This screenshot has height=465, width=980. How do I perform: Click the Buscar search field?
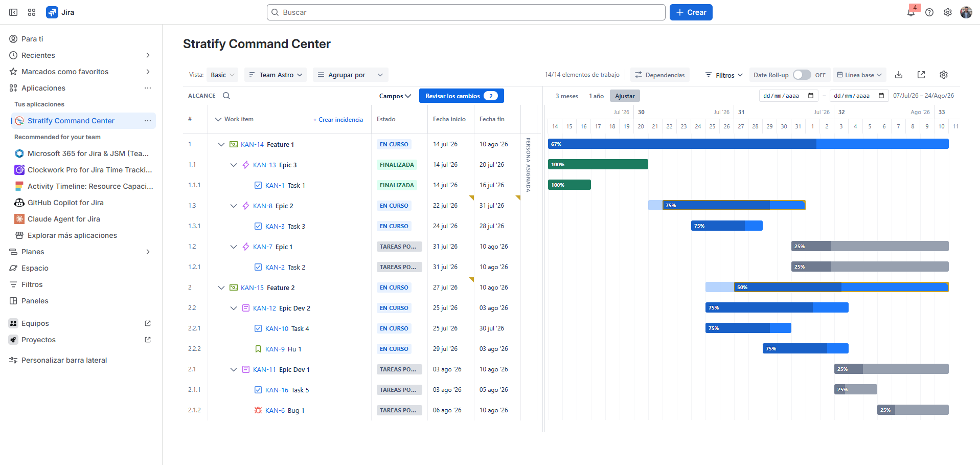coord(466,12)
